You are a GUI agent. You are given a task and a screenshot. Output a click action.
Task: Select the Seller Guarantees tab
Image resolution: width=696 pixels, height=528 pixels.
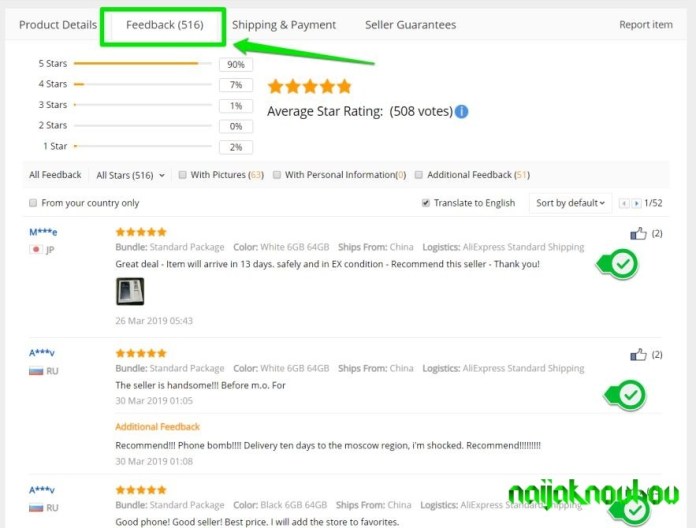coord(411,25)
